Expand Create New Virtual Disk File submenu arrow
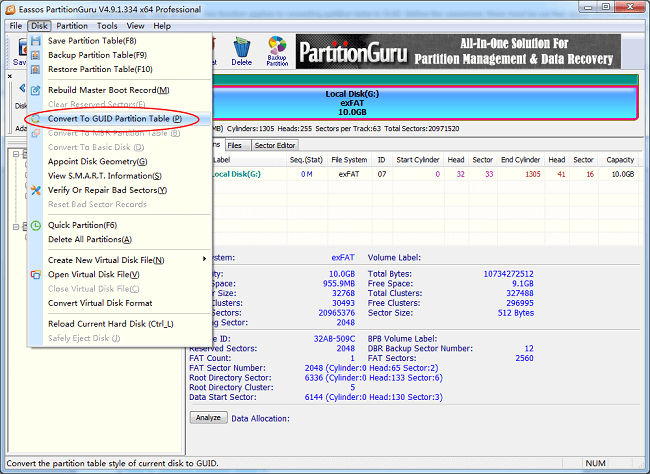This screenshot has width=650, height=474. click(204, 259)
